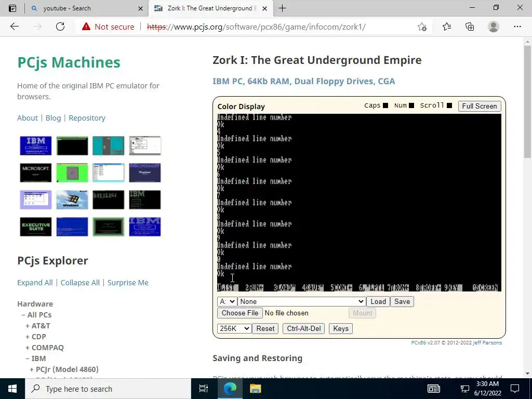Open the 256K memory size dropdown
Viewport: 532px width, 399px height.
click(x=234, y=328)
